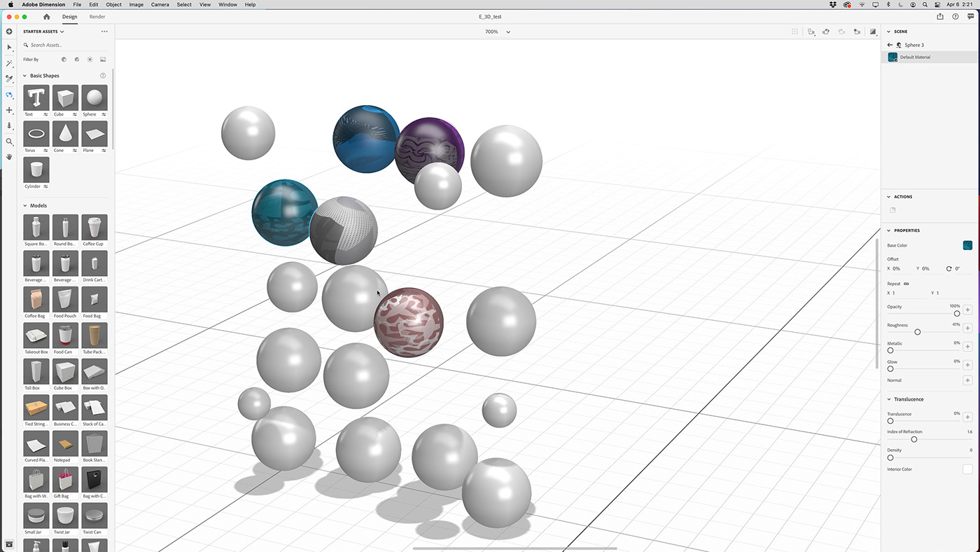Collapse the ACTIONS panel
This screenshot has height=552, width=980.
click(889, 197)
